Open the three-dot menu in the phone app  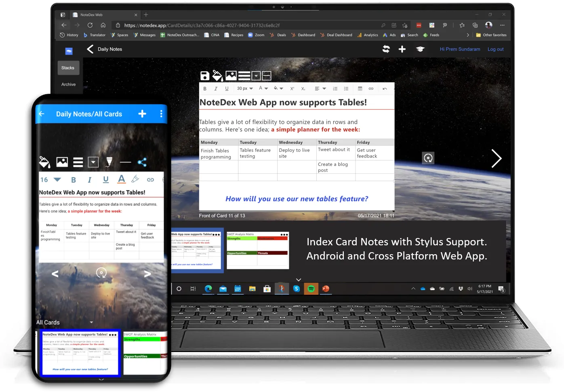pos(161,114)
